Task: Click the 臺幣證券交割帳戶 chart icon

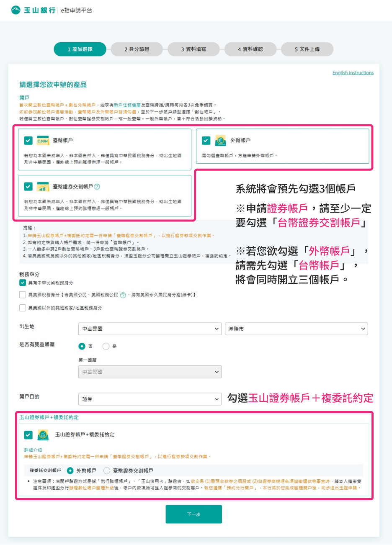Action: (43, 187)
